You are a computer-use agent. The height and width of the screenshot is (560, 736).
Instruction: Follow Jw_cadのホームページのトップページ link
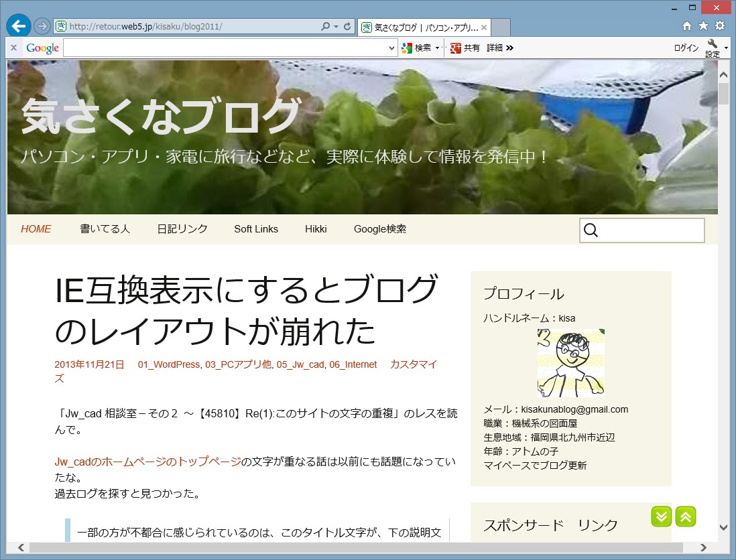[148, 462]
